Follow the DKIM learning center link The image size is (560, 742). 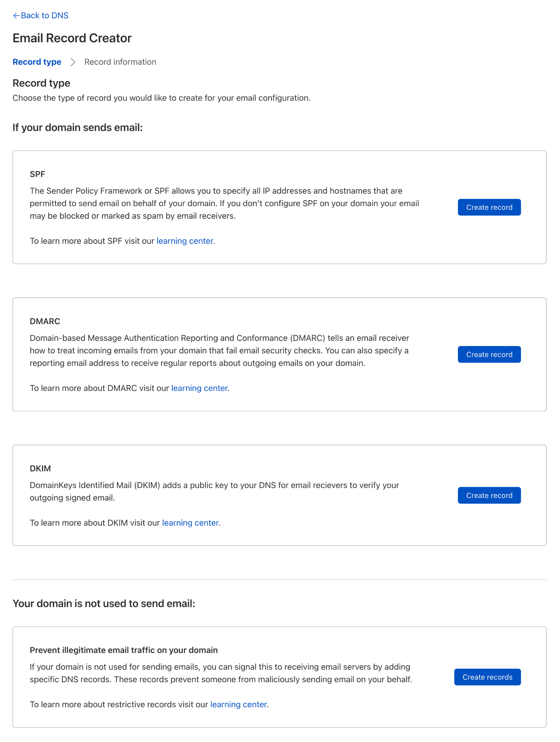190,523
